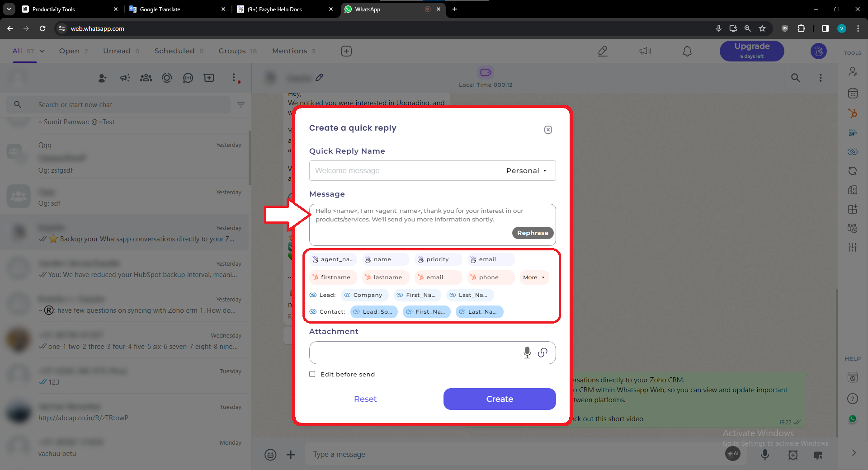The width and height of the screenshot is (868, 470).
Task: Switch to the Scheduled tab
Action: click(179, 51)
